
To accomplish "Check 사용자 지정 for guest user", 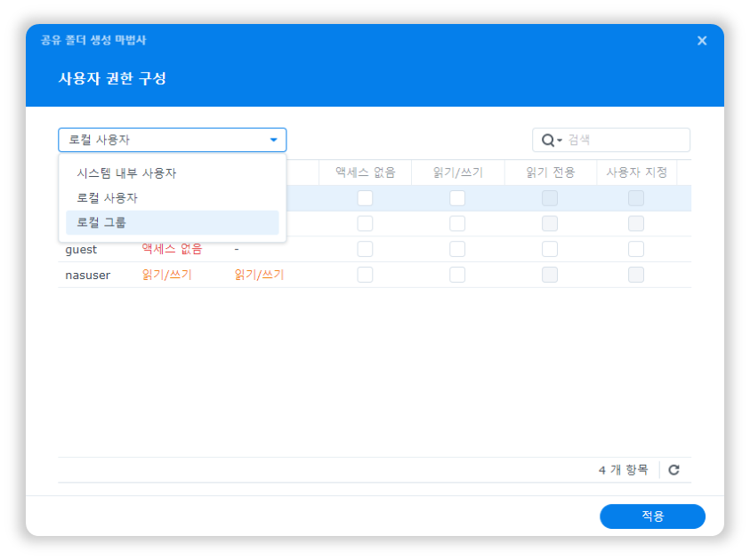I will [636, 249].
